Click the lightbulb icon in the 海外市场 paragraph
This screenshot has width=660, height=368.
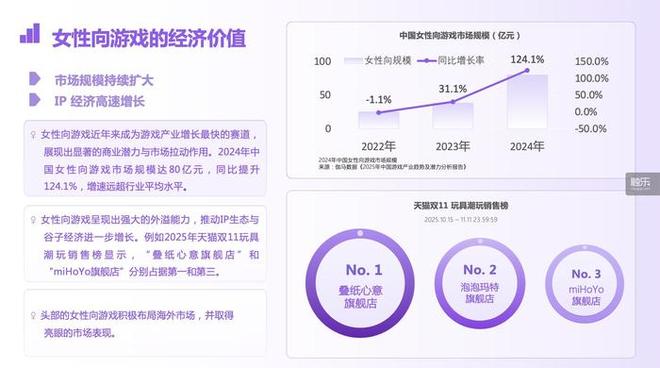[33, 315]
